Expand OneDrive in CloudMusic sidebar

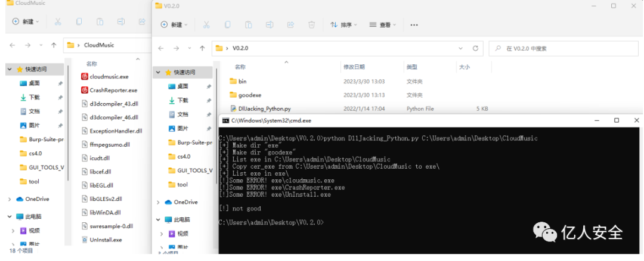click(10, 199)
